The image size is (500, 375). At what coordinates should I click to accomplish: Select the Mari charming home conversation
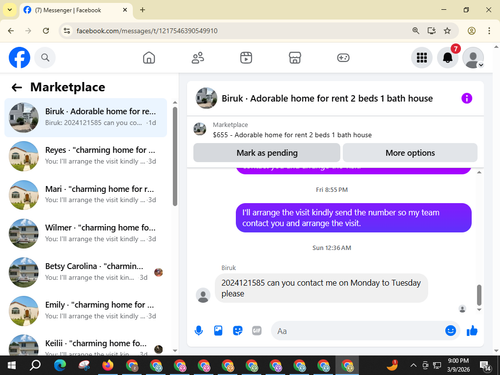[86, 195]
